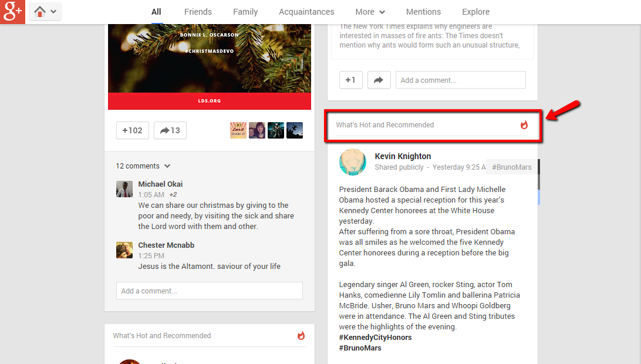
Task: Open the bold #BrunoMars hashtag in post text
Action: (360, 348)
